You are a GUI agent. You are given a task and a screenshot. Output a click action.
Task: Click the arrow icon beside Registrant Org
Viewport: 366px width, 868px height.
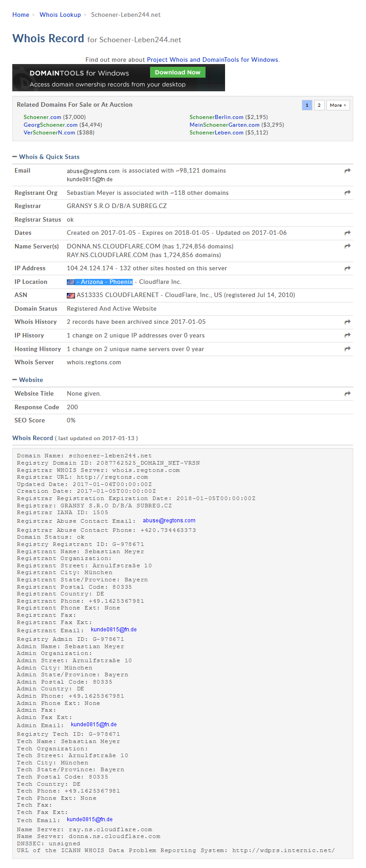tap(347, 193)
